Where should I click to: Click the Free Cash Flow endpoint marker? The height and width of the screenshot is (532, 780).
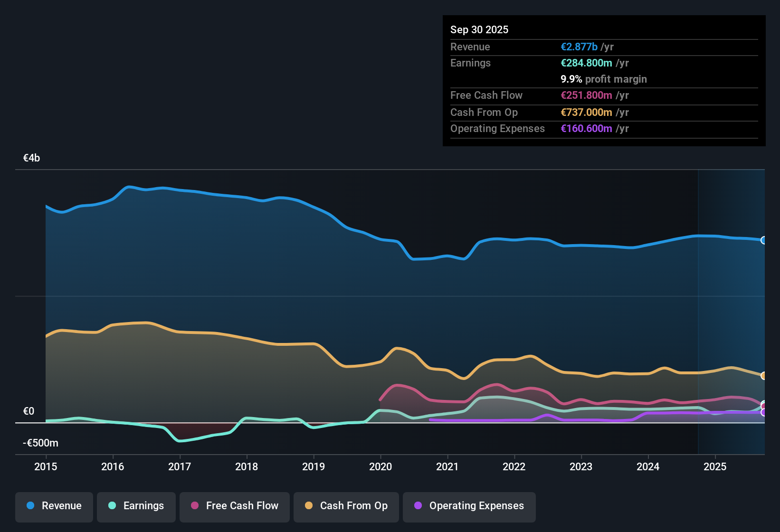pos(763,406)
